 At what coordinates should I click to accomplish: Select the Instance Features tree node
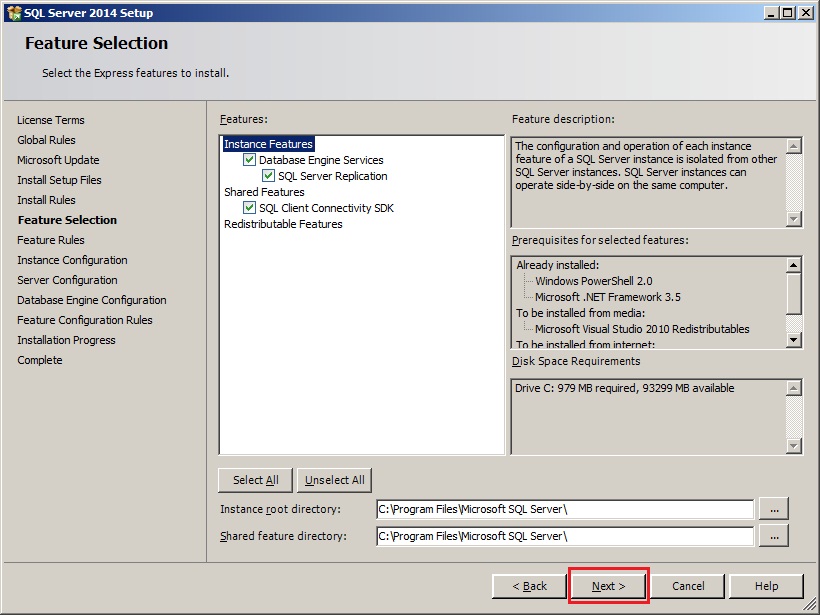click(x=268, y=144)
